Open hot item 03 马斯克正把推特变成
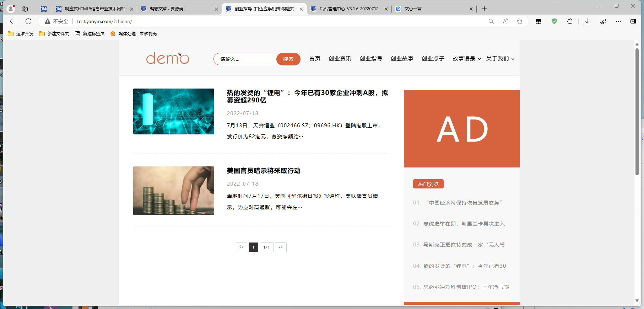This screenshot has width=644, height=309. click(459, 245)
